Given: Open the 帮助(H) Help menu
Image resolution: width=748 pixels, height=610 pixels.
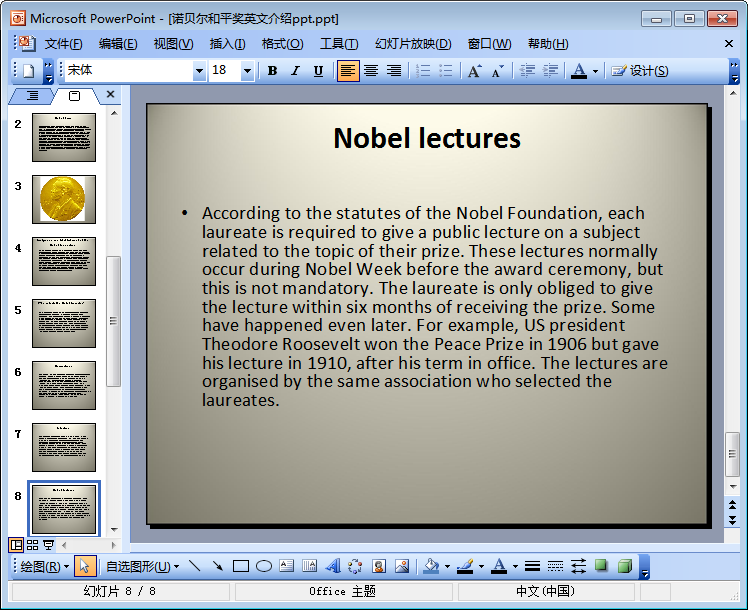Looking at the screenshot, I should (548, 44).
